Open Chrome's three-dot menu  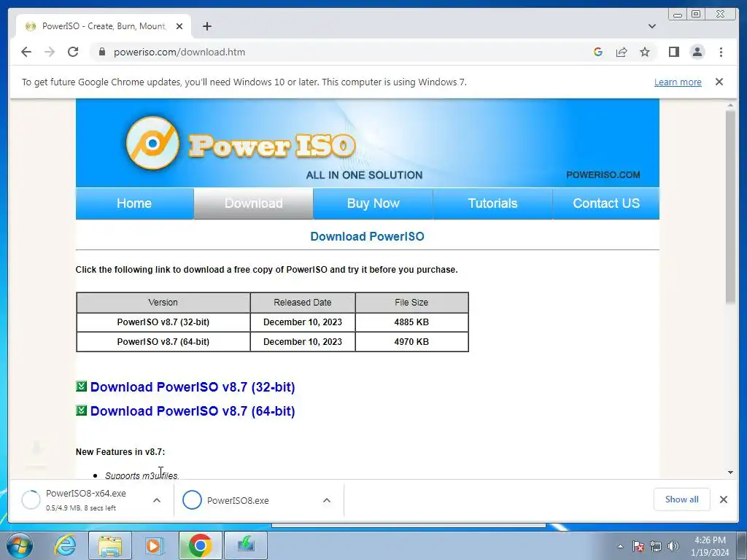click(721, 52)
